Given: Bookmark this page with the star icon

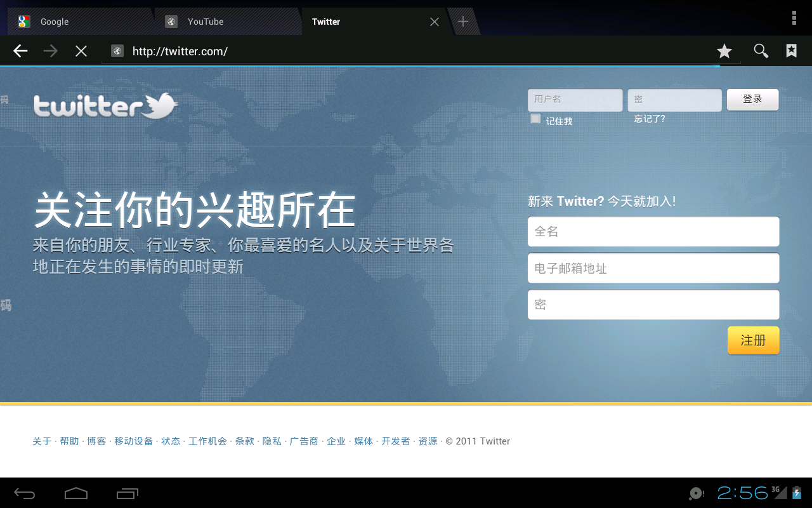Looking at the screenshot, I should [x=724, y=51].
